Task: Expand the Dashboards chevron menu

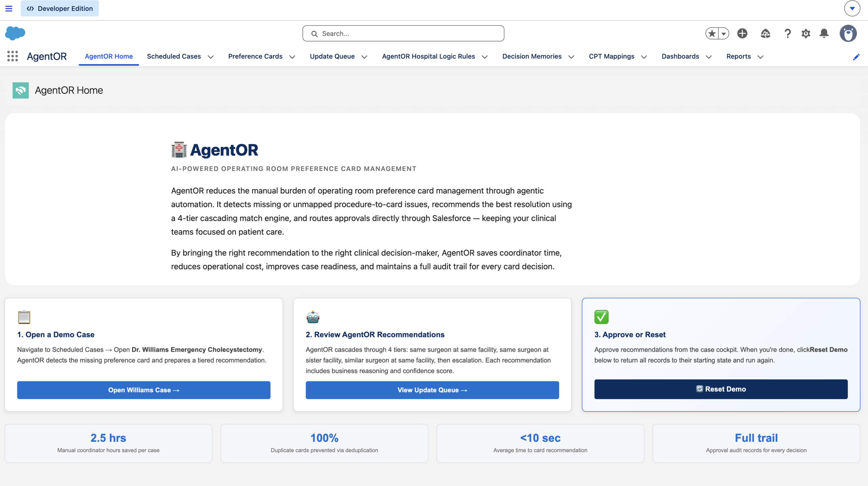Action: pos(709,57)
